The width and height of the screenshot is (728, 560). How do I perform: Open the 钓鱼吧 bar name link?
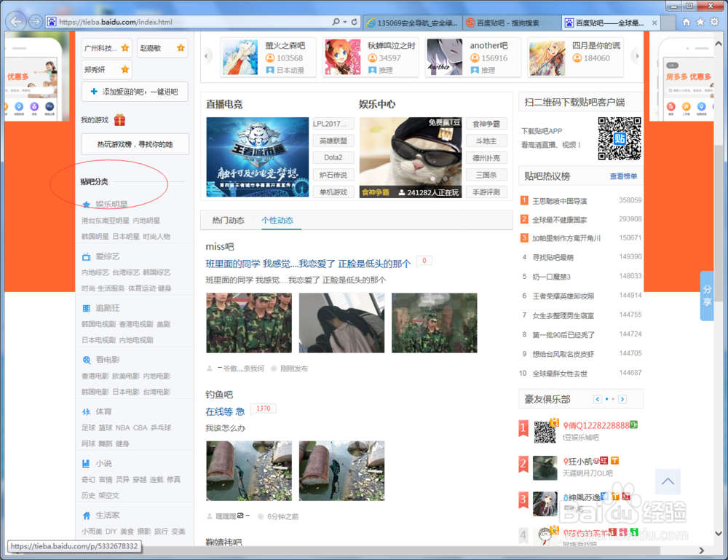pyautogui.click(x=219, y=394)
